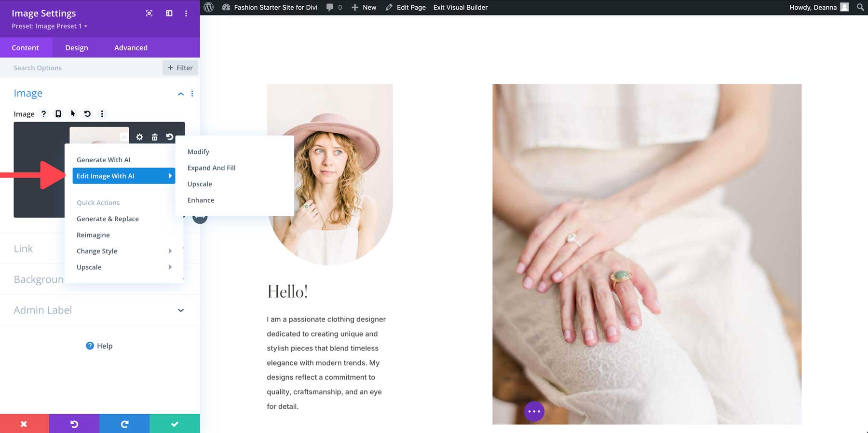868x433 pixels.
Task: Click the blue Help question icon
Action: (90, 346)
